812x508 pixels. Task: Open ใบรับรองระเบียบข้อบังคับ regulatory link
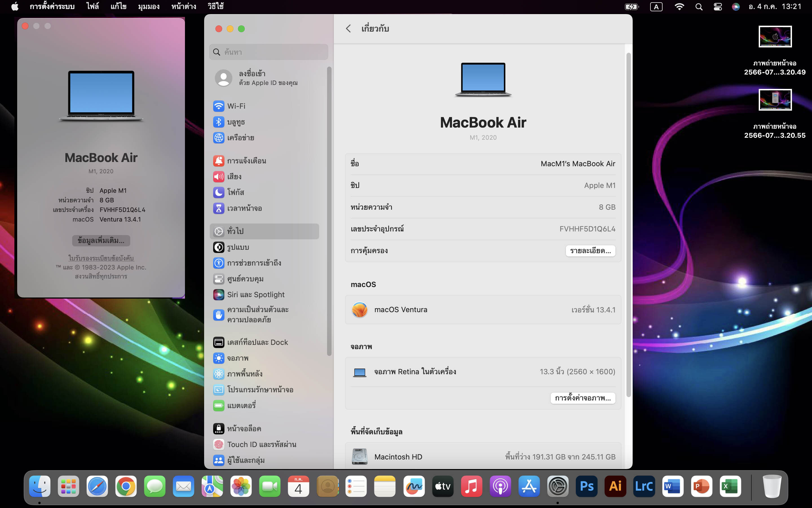click(101, 258)
